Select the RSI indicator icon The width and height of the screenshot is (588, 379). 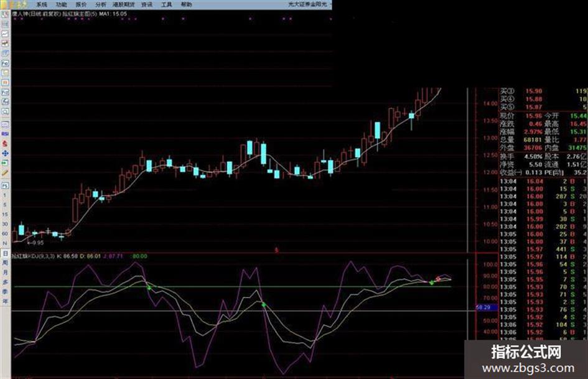tap(5, 134)
